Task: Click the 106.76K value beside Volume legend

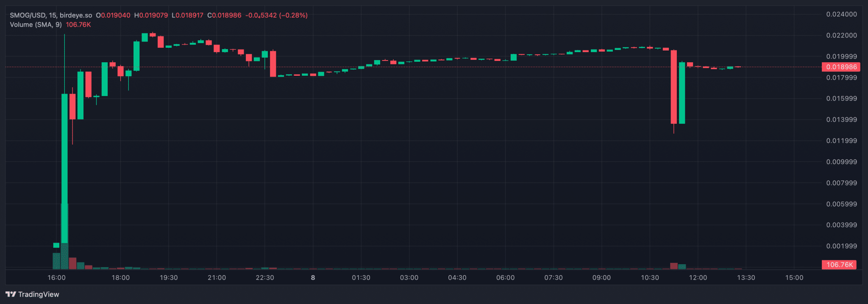Action: tap(78, 25)
